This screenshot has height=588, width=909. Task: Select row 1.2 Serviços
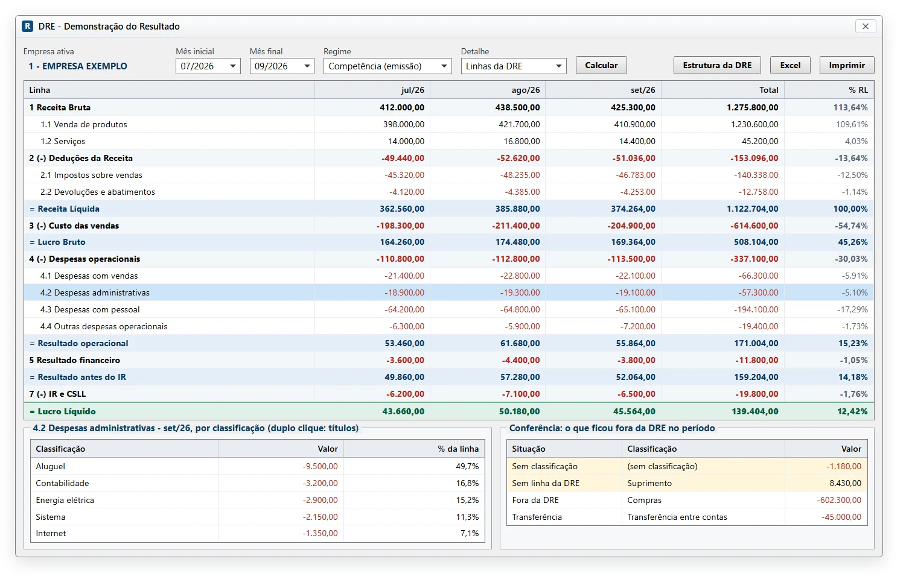(x=449, y=141)
